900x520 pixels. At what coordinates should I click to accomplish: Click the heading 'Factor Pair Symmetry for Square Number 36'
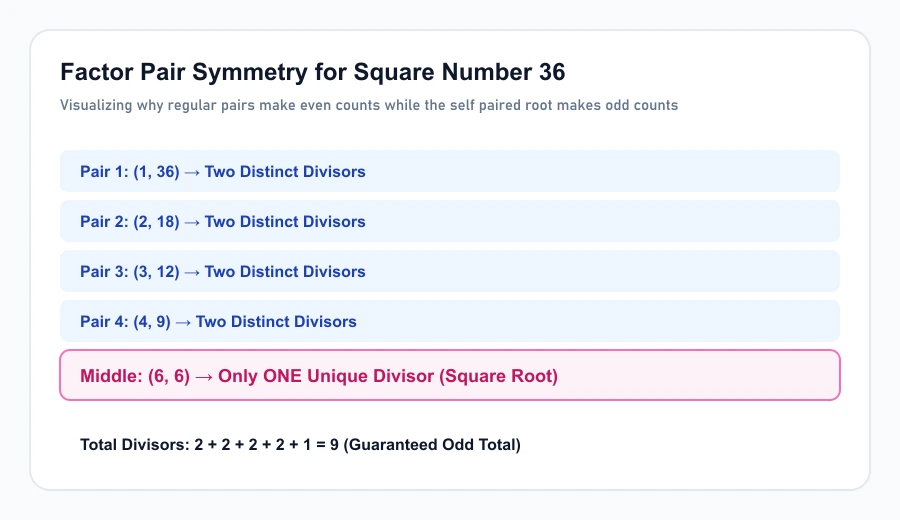[313, 72]
